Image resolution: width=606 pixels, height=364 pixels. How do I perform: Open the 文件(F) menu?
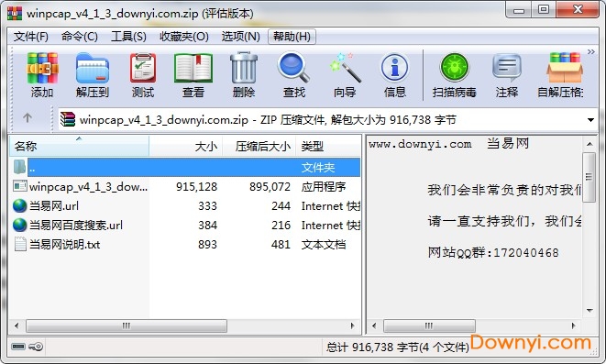(31, 37)
